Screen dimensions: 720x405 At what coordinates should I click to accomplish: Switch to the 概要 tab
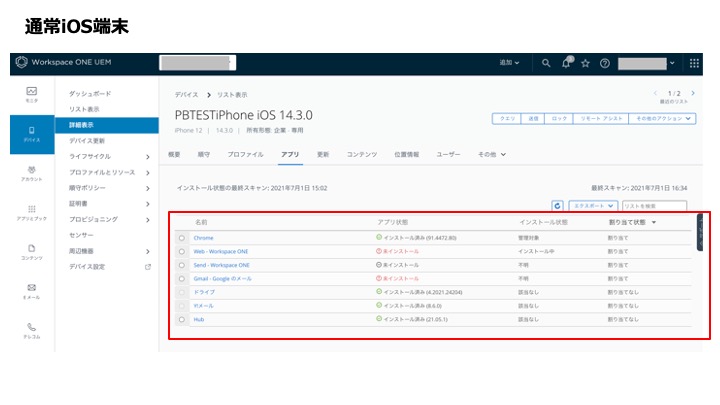coord(174,154)
